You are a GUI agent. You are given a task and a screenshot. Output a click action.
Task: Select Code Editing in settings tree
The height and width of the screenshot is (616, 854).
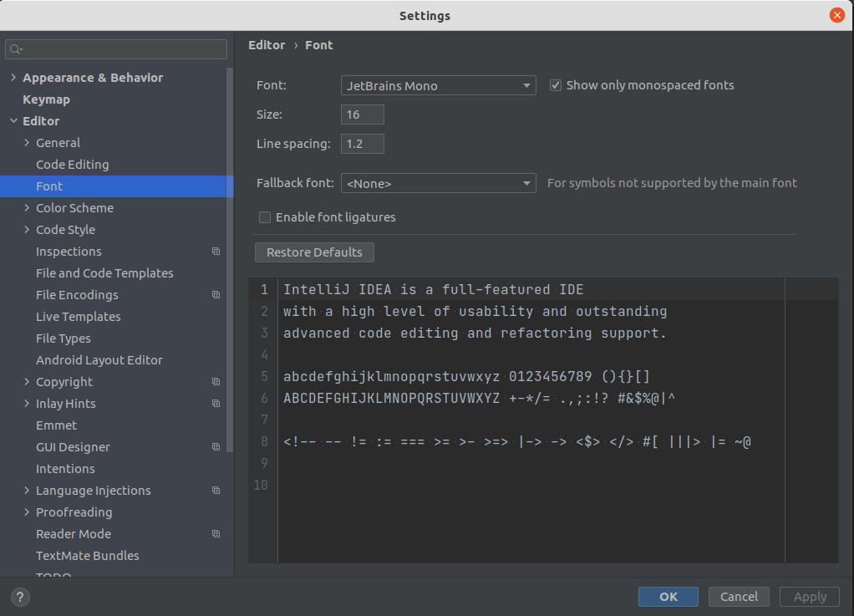tap(72, 165)
